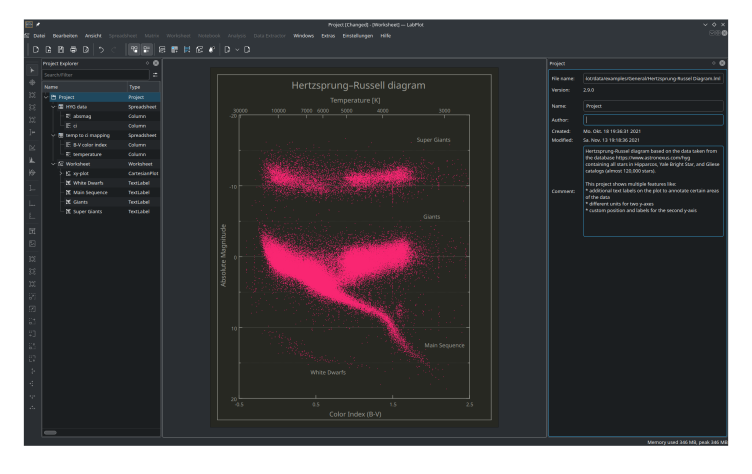The width and height of the screenshot is (752, 474).
Task: Click the Search/Filter field in Project Explorer
Action: (x=95, y=75)
